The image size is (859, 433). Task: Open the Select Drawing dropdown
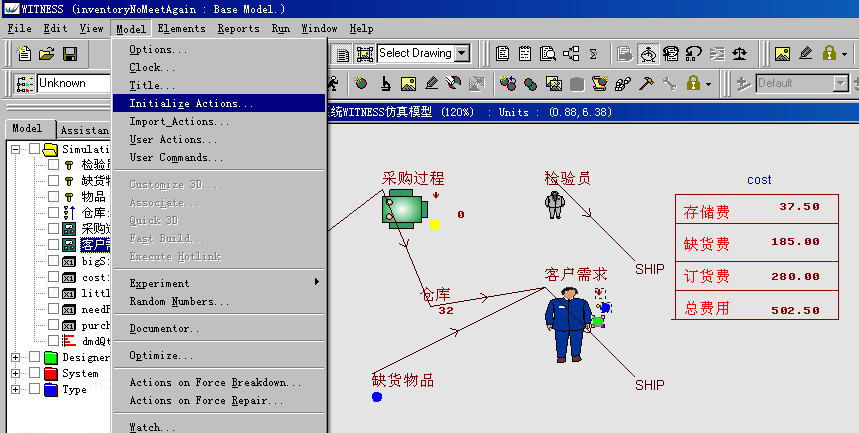[462, 54]
